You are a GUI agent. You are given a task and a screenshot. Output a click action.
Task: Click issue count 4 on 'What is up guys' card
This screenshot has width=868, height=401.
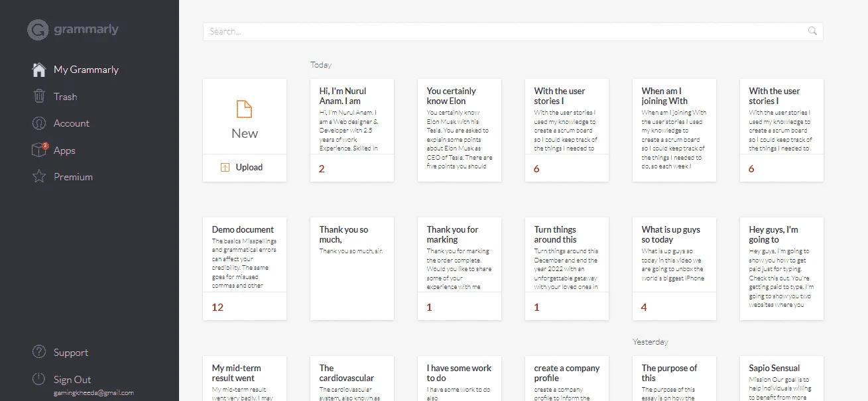(644, 307)
